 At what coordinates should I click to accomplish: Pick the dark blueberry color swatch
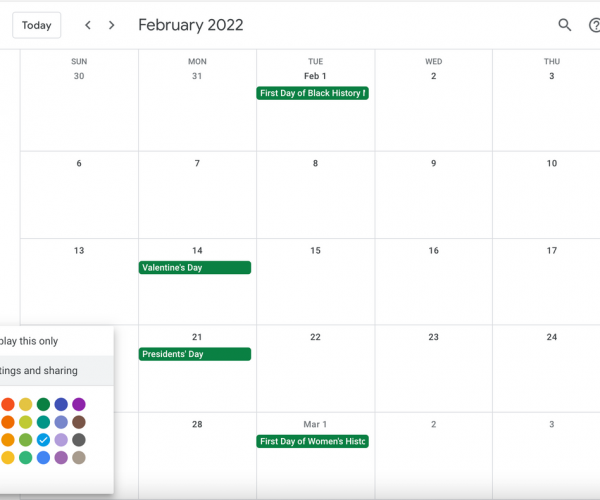[61, 404]
